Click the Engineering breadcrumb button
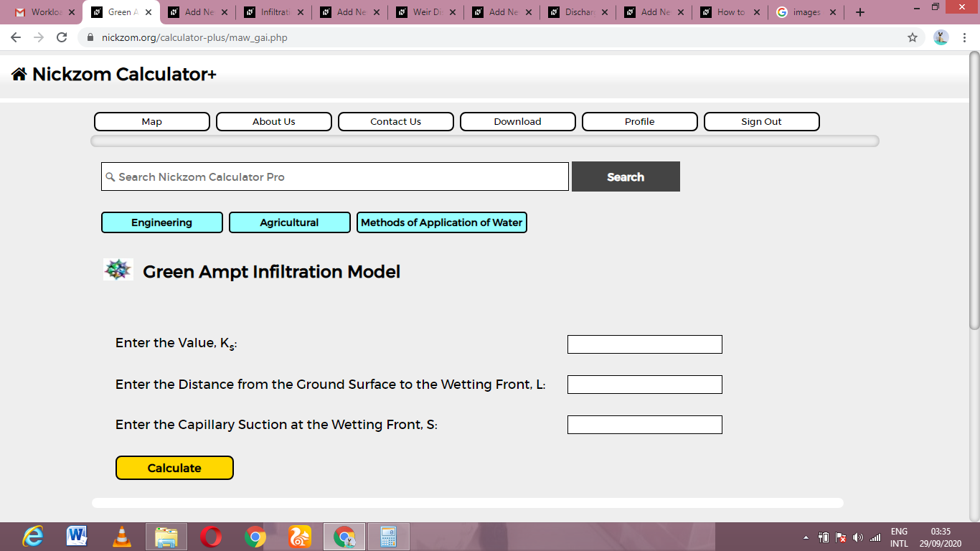 coord(162,222)
